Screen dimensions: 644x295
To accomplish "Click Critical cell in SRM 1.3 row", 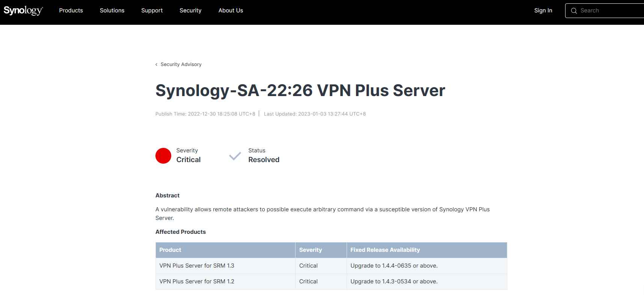I will (x=321, y=266).
